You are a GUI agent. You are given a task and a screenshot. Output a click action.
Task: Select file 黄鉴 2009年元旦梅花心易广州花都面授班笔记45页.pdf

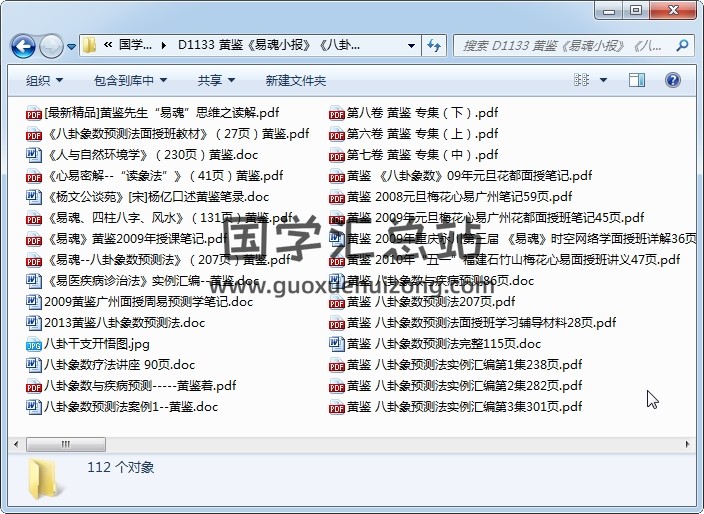(x=495, y=218)
